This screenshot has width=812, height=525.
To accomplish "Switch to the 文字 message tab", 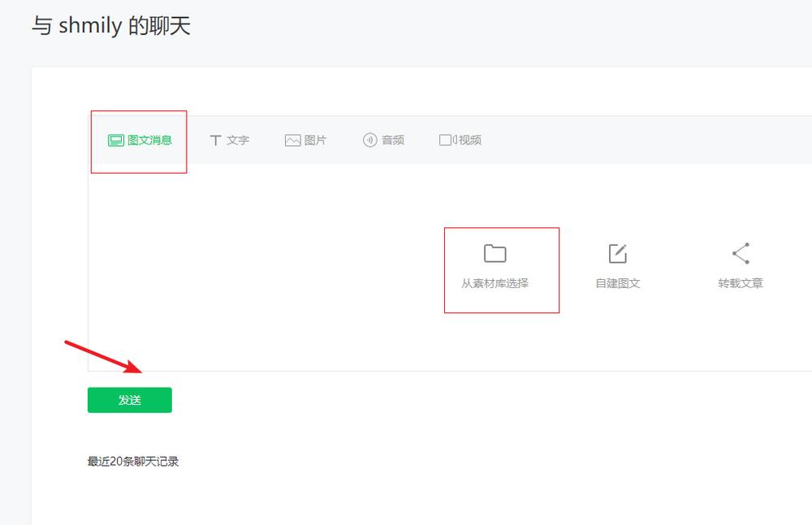I will click(230, 139).
